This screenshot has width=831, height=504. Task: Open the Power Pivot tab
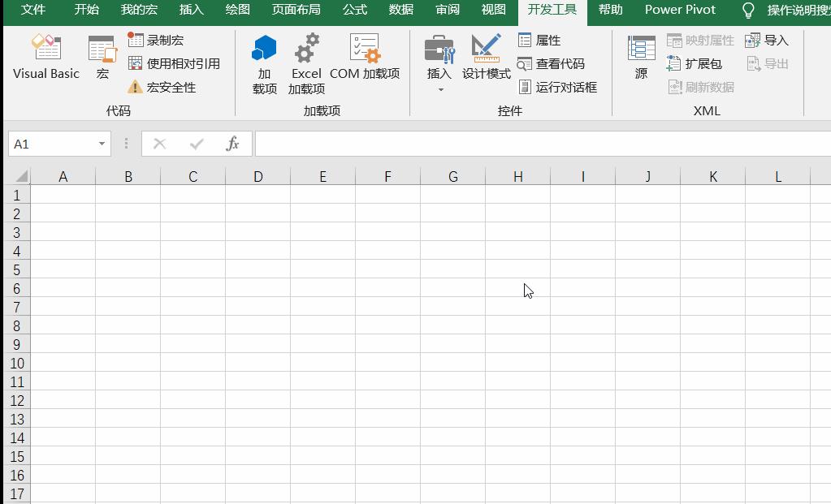681,10
